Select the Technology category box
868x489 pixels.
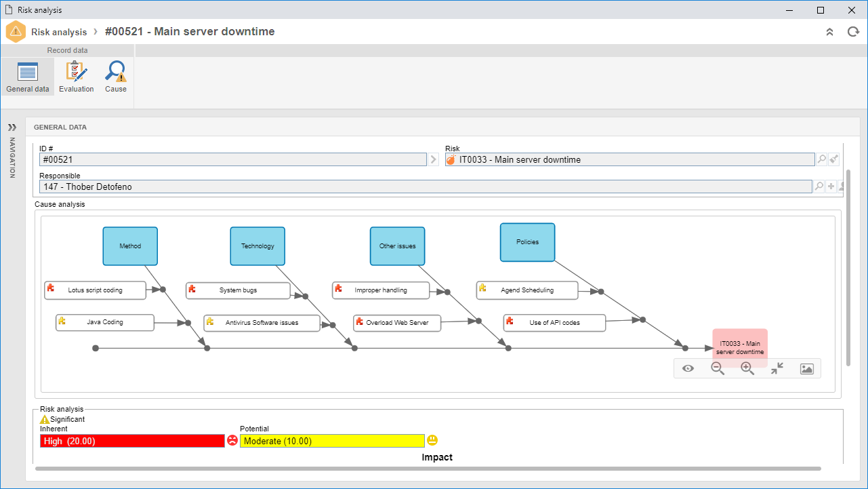[257, 246]
